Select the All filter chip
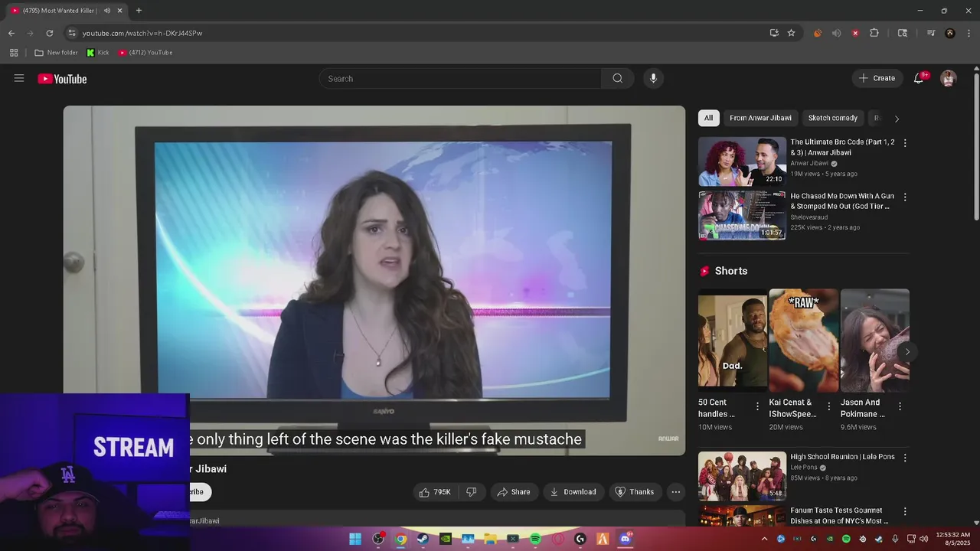The width and height of the screenshot is (980, 551). (x=708, y=118)
